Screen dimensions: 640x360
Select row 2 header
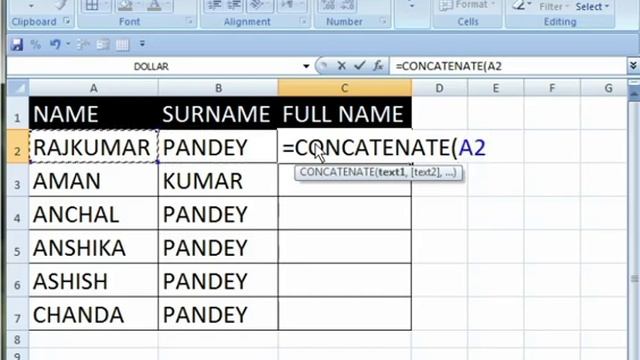[x=18, y=147]
